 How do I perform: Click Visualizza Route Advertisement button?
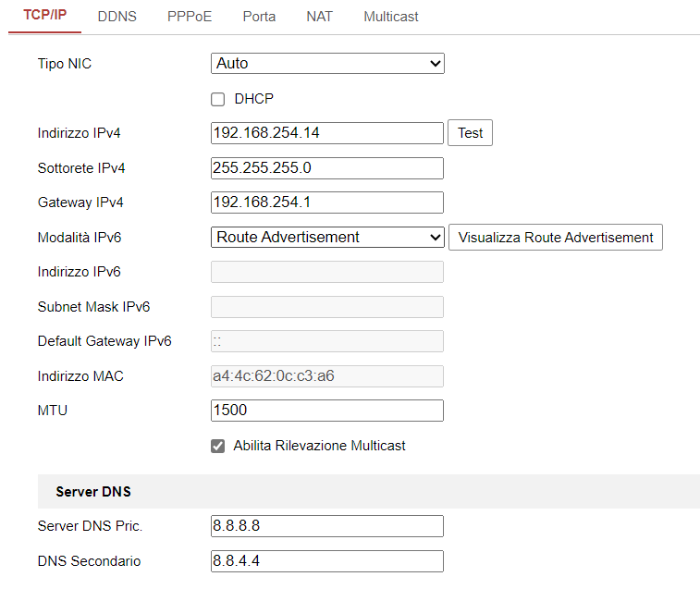(x=555, y=238)
